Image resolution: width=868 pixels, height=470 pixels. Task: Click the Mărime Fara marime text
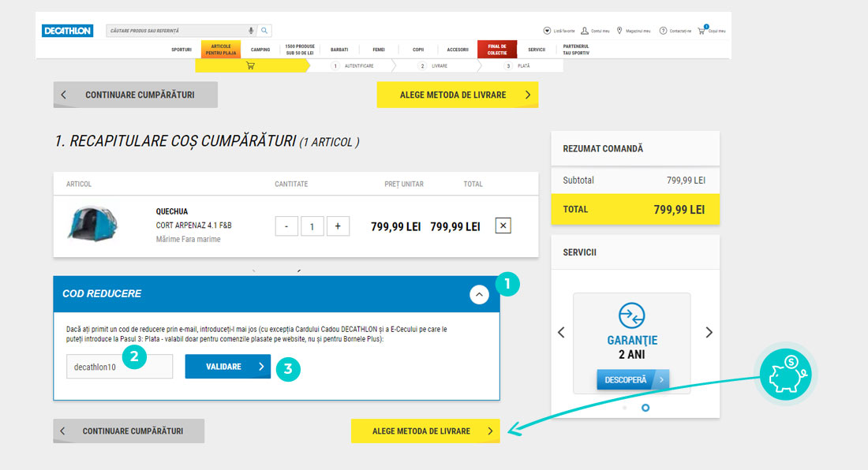pos(189,240)
